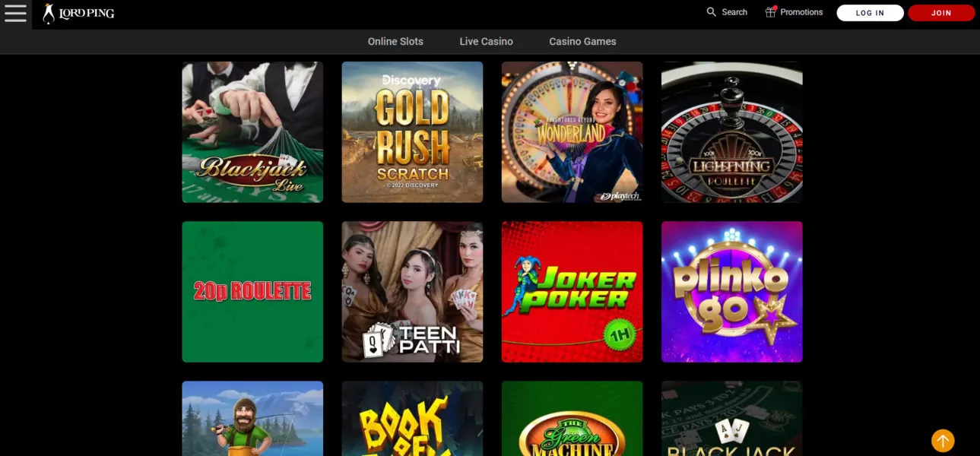This screenshot has height=456, width=980.
Task: Select the Casino Games tab
Action: pos(582,42)
